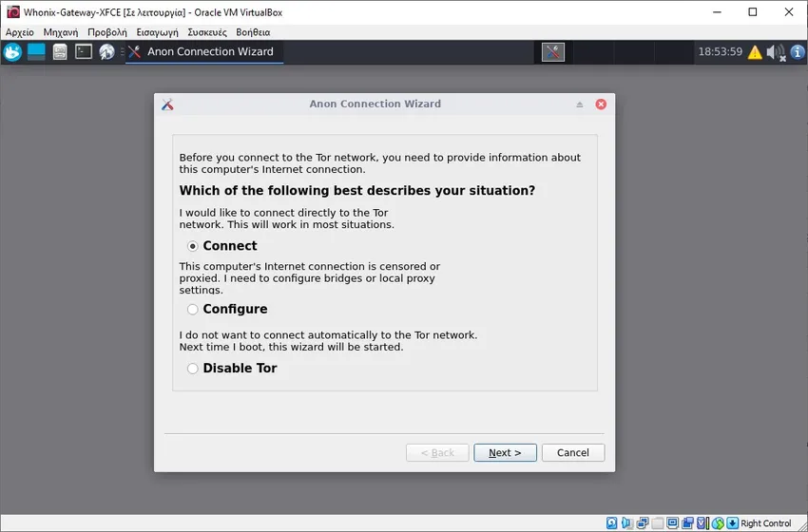Click the wizard icon in dialog title bar
Screen dimensions: 808x532
pos(167,104)
